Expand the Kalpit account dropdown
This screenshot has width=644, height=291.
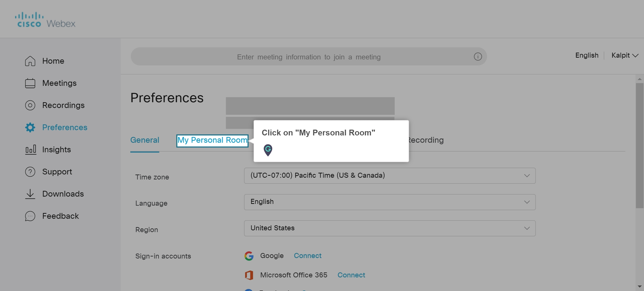pos(625,55)
